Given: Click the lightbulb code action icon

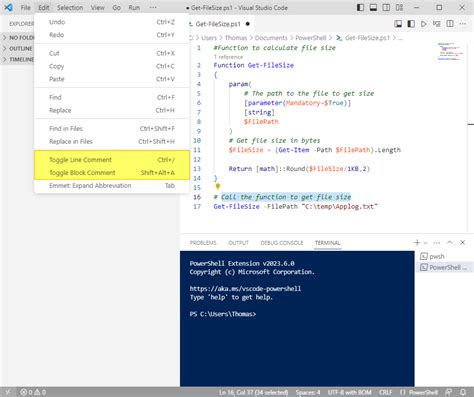Looking at the screenshot, I should pyautogui.click(x=218, y=186).
